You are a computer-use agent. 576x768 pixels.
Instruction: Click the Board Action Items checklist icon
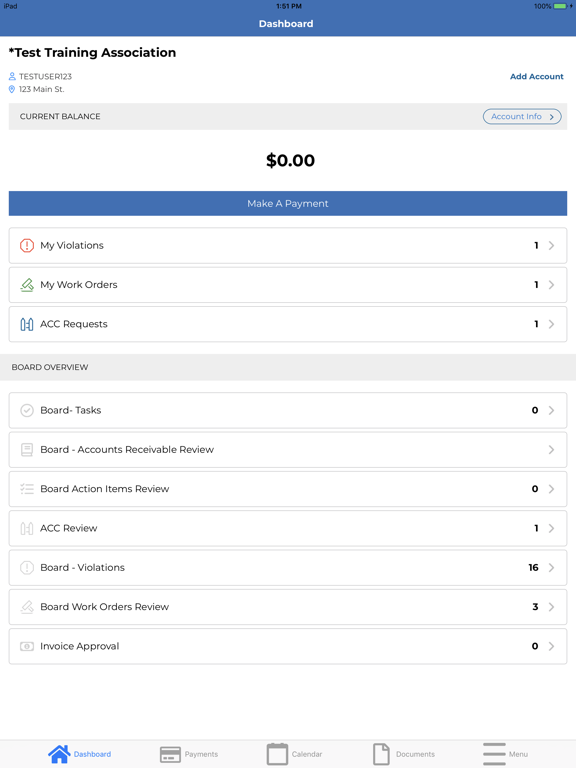[27, 489]
